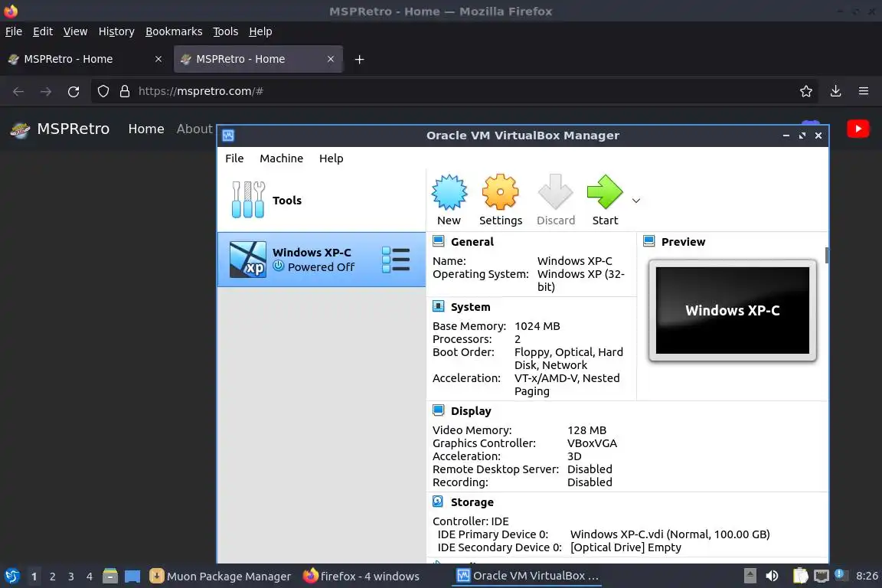Open the taskbar application launcher menu

pos(11,577)
